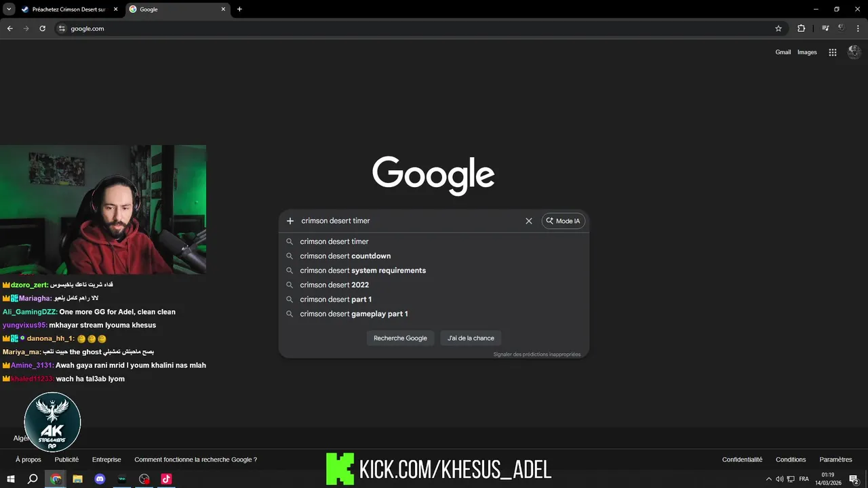This screenshot has width=868, height=488.
Task: Open the Chrome profile avatar in toolbar
Action: [x=842, y=28]
